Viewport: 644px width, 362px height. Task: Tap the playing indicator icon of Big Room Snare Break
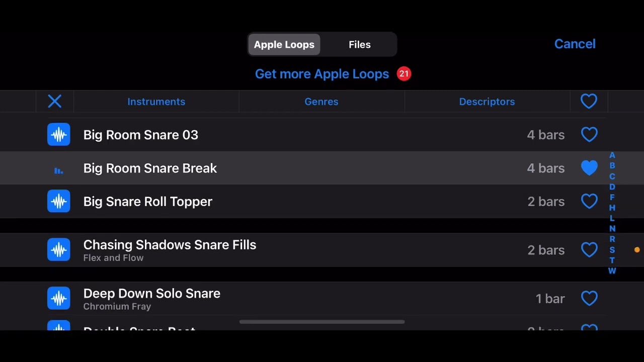(59, 171)
